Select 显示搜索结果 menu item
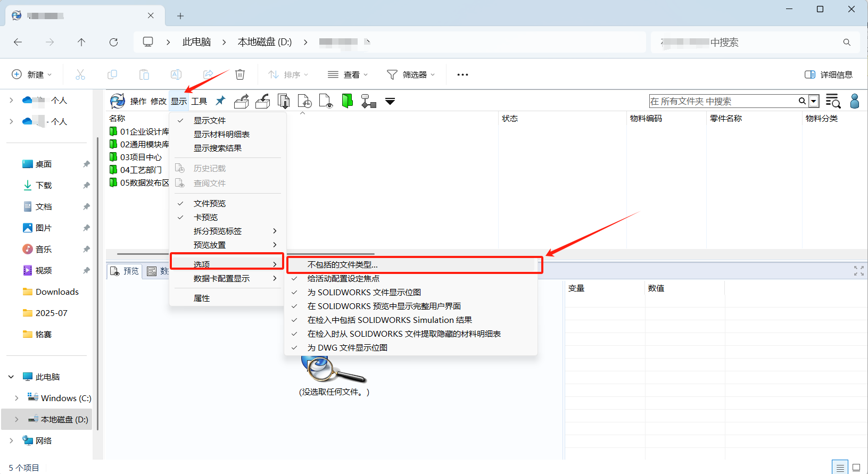The width and height of the screenshot is (868, 474). [x=228, y=148]
